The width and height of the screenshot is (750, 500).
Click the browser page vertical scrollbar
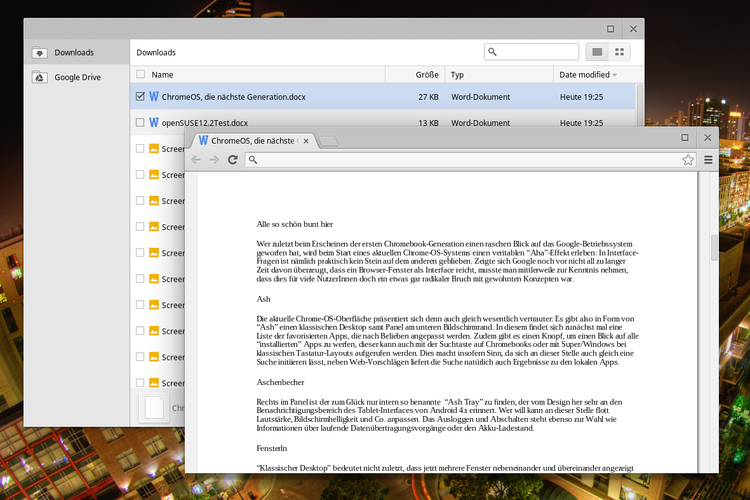tap(713, 247)
